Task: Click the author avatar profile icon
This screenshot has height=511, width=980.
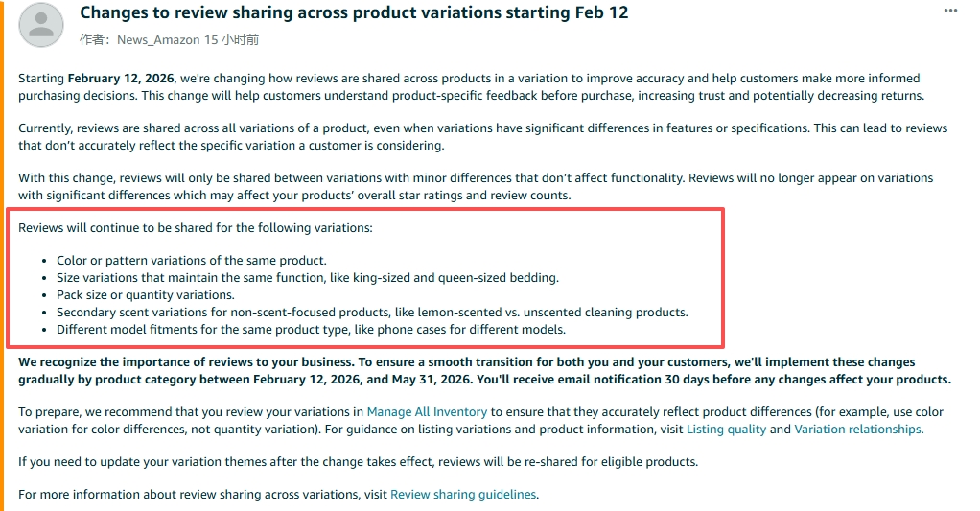Action: tap(41, 25)
